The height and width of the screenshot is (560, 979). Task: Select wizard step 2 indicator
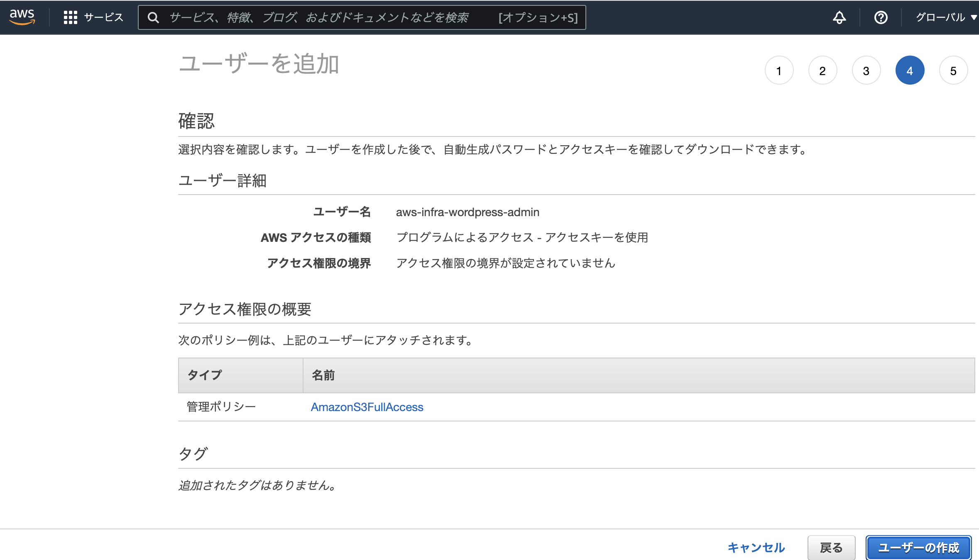click(x=823, y=70)
